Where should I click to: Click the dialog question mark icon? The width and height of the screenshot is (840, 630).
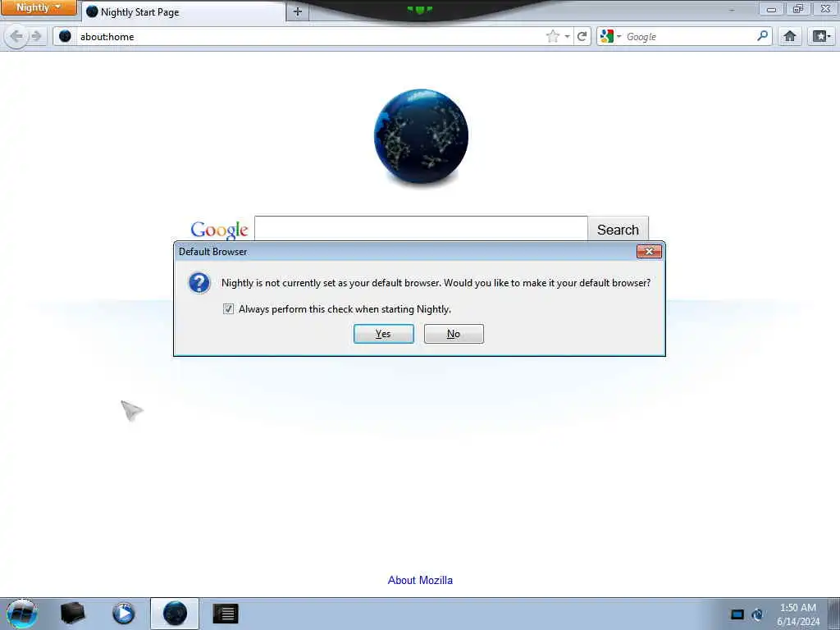tap(199, 283)
